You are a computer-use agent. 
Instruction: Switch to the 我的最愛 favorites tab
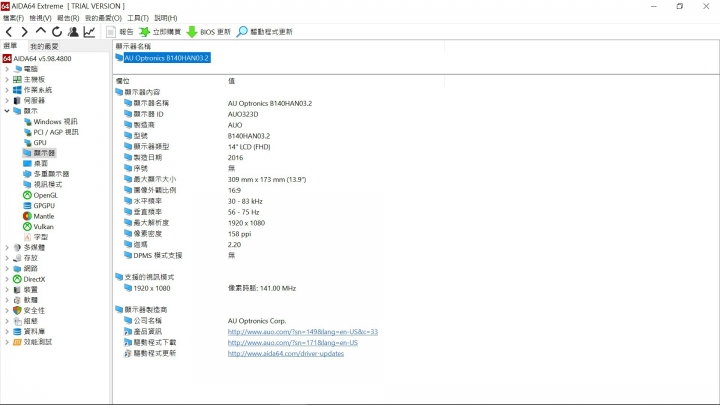pyautogui.click(x=45, y=46)
